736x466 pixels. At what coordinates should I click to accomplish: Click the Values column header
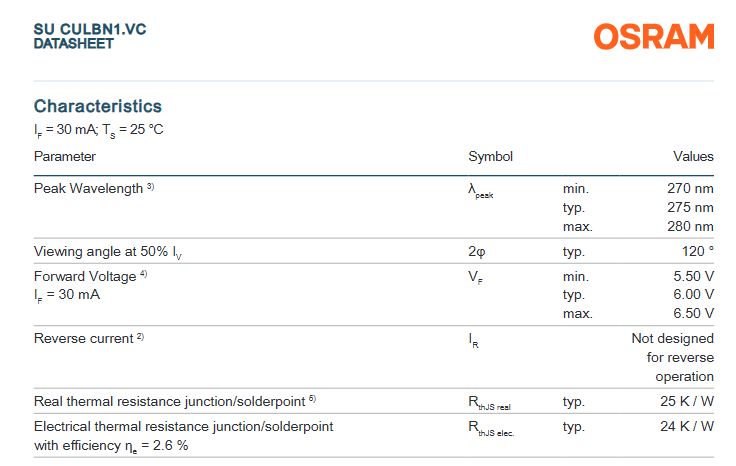point(693,156)
